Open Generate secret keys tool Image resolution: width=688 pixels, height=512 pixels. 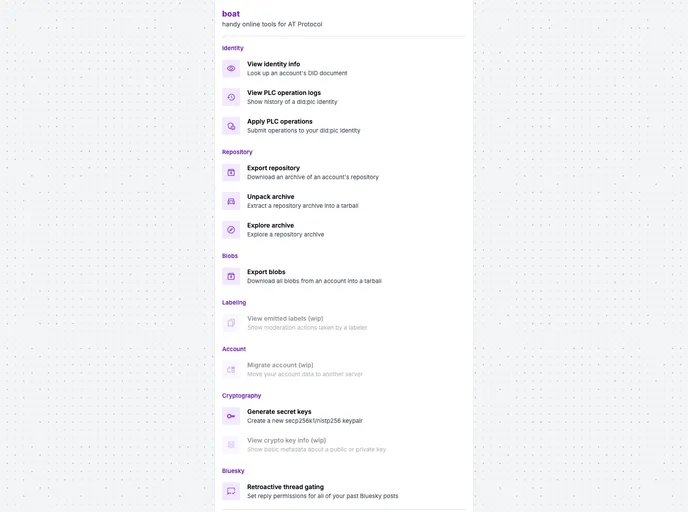coord(344,416)
